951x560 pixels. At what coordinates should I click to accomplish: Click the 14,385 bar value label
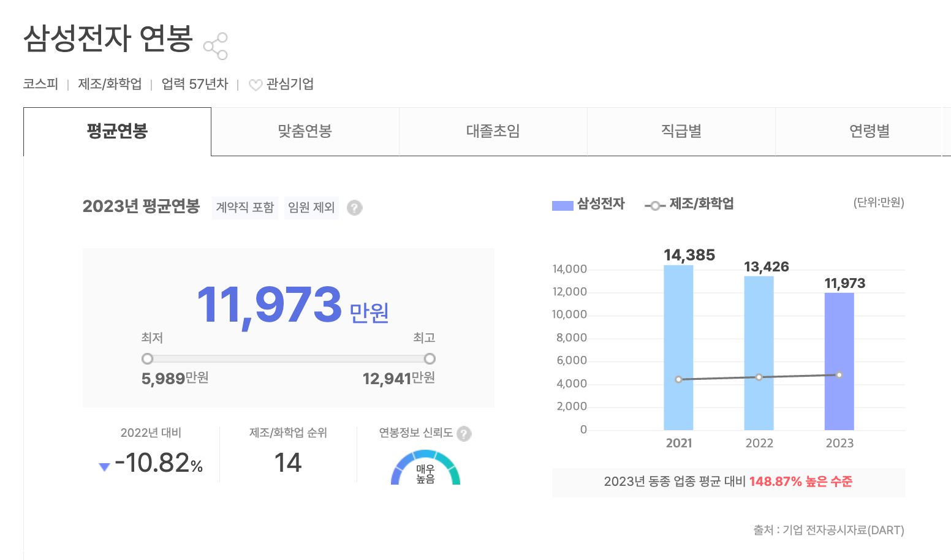pyautogui.click(x=689, y=255)
